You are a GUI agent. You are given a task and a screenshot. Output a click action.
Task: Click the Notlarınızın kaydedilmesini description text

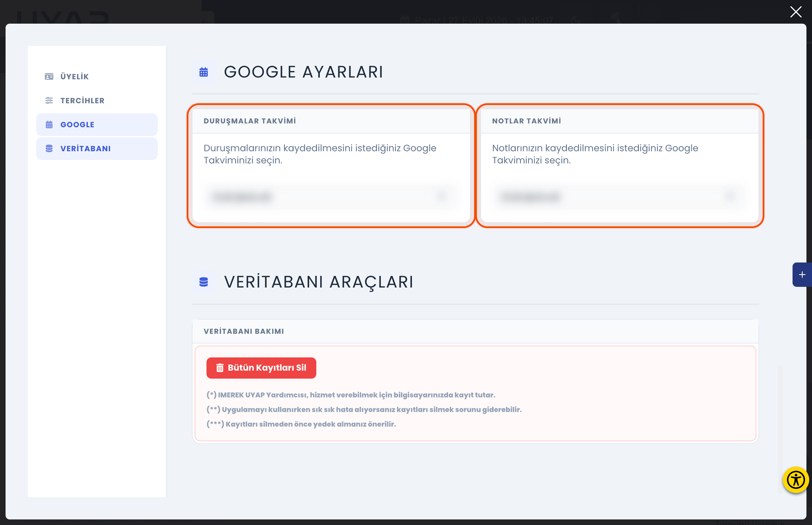(x=595, y=154)
